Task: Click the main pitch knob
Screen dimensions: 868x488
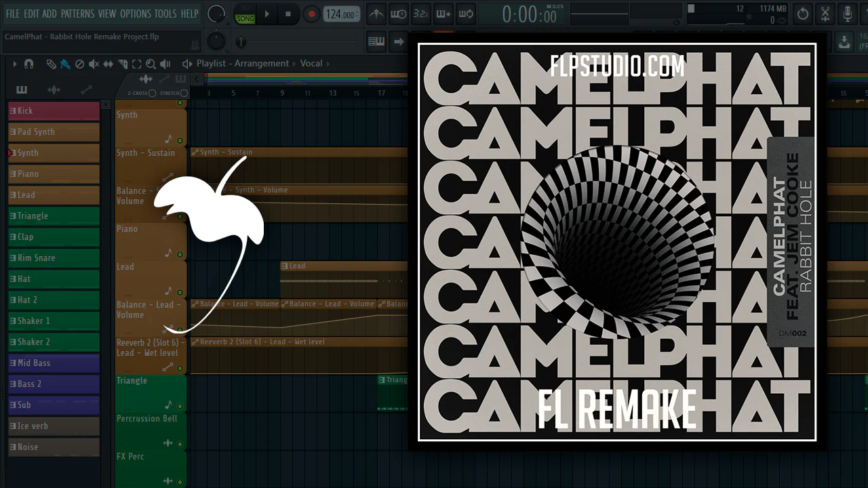Action: (x=216, y=42)
